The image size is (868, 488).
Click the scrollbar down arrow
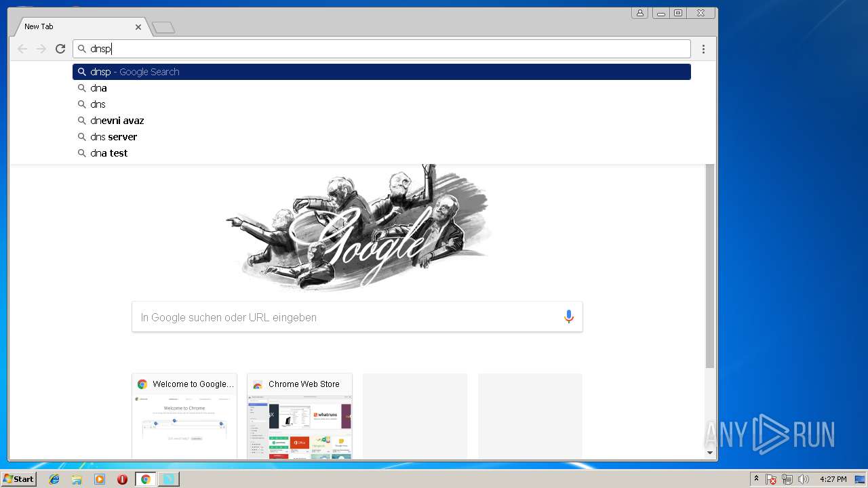tap(710, 453)
